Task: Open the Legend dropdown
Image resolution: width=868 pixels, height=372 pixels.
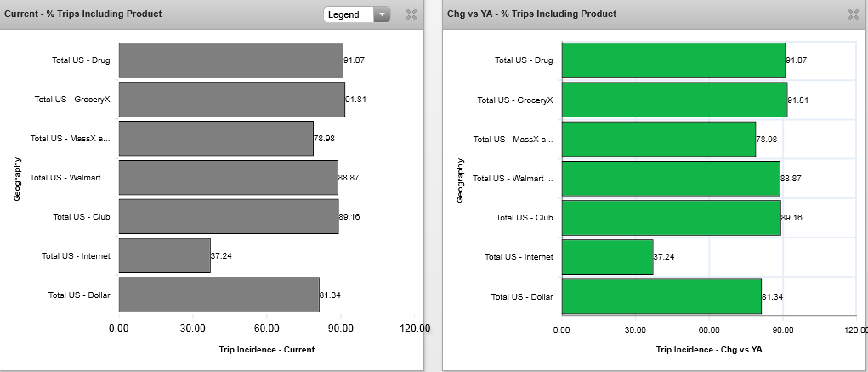Action: coord(349,14)
